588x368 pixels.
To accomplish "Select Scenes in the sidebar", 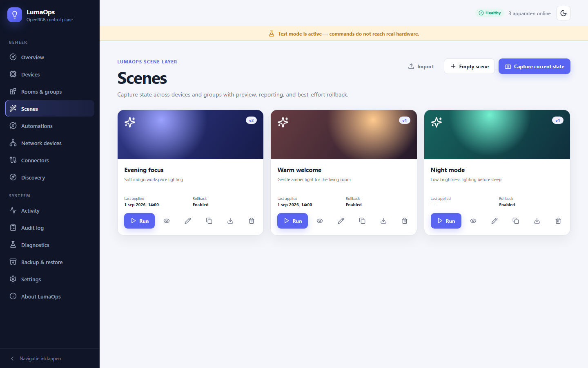I will [x=50, y=109].
